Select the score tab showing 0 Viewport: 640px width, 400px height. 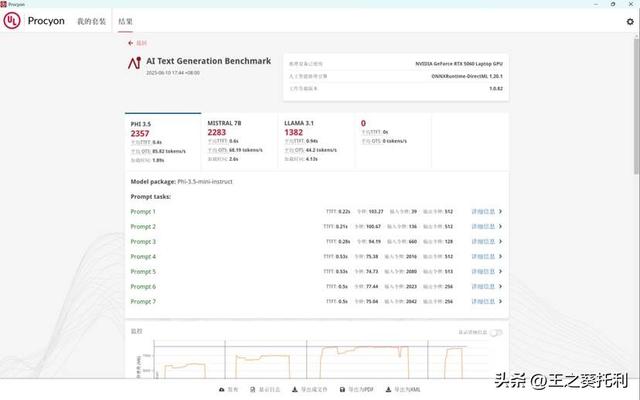point(393,142)
